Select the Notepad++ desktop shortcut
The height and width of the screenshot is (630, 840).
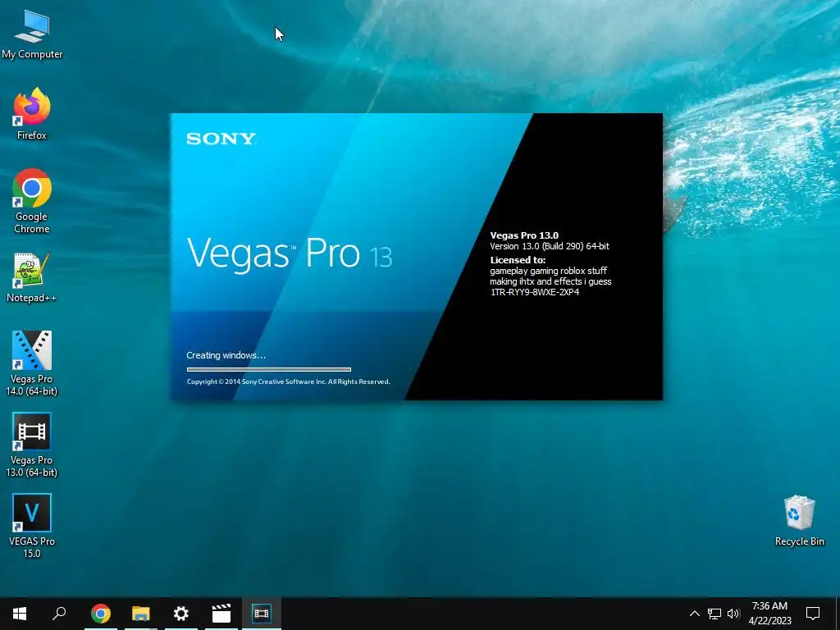(32, 277)
